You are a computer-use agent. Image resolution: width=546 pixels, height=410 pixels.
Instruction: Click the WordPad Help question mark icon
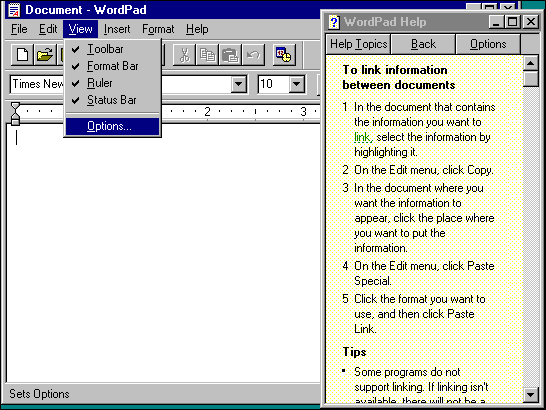tap(334, 22)
